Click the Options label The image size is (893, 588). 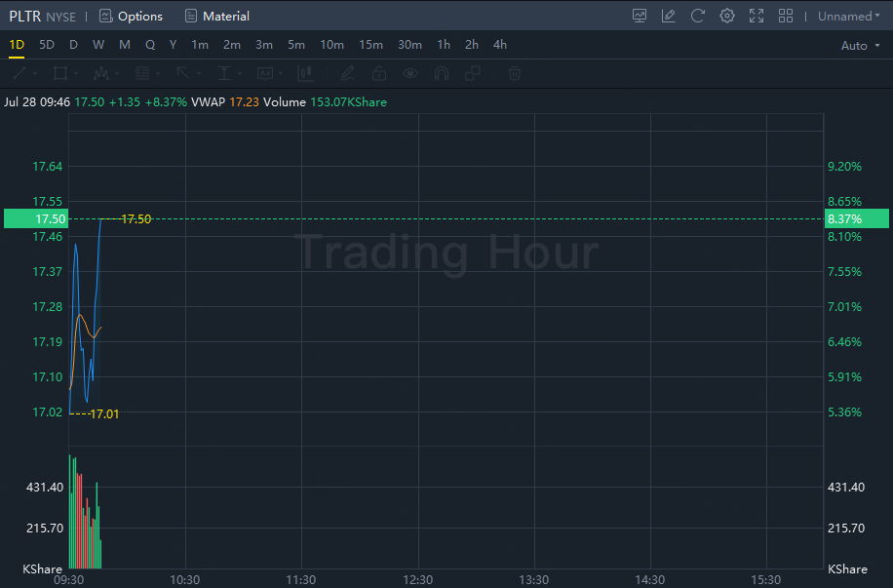point(140,16)
